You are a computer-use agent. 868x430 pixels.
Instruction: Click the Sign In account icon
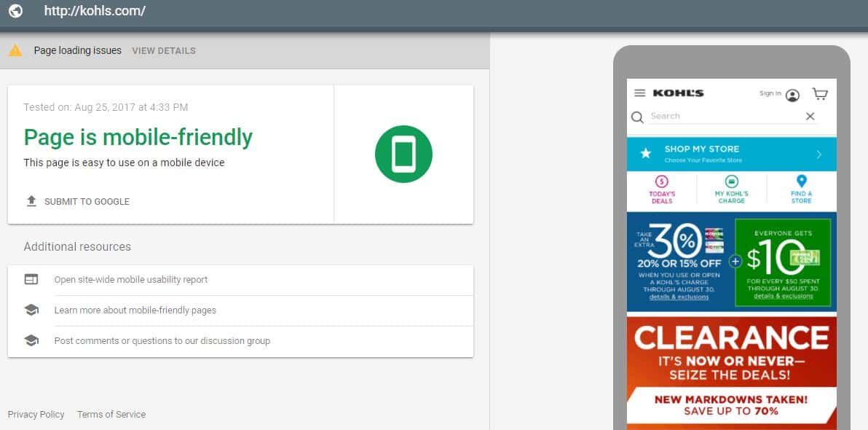(x=793, y=95)
